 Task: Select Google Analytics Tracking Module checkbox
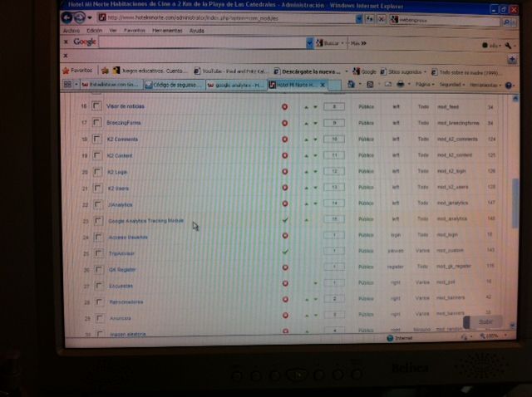tap(98, 221)
